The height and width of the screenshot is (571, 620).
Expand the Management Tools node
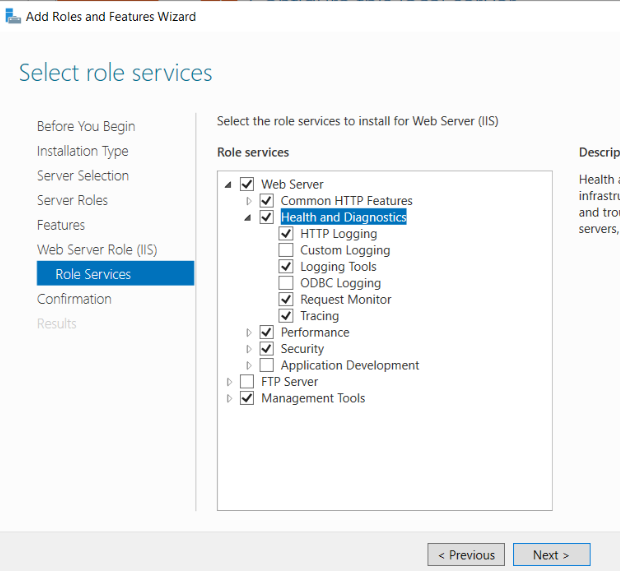click(229, 399)
